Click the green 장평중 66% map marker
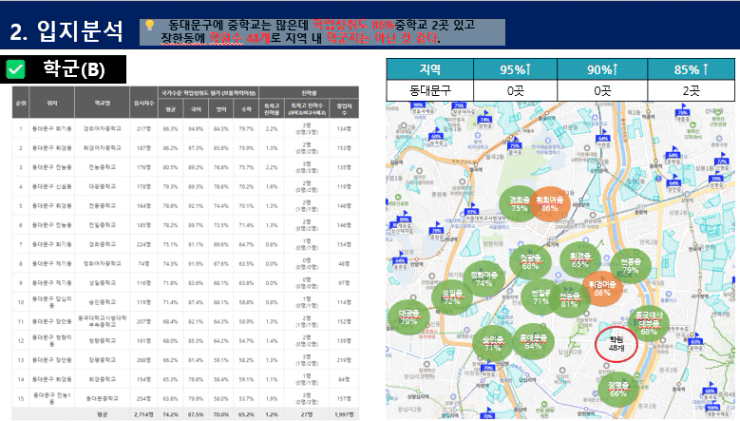This screenshot has width=740, height=421. pos(618,389)
